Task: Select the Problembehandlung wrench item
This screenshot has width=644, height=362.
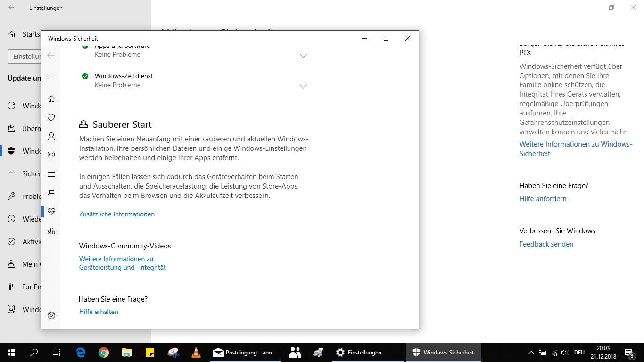Action: [x=21, y=196]
